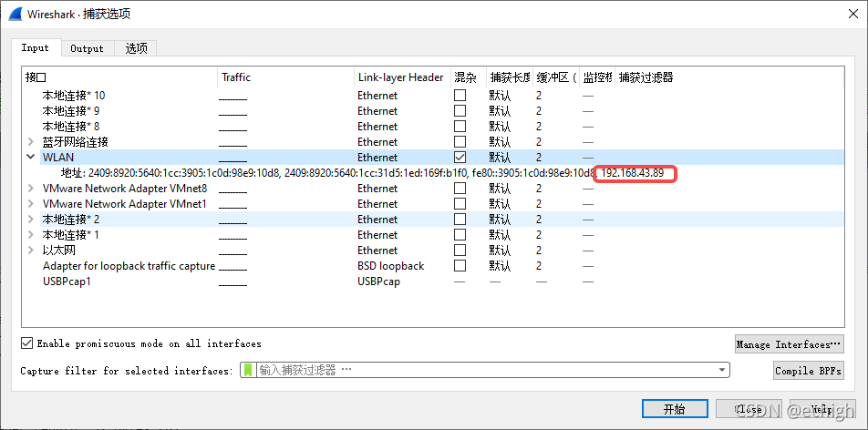Click BSD loopback link-layer cell
Image resolution: width=868 pixels, height=430 pixels.
(x=390, y=266)
